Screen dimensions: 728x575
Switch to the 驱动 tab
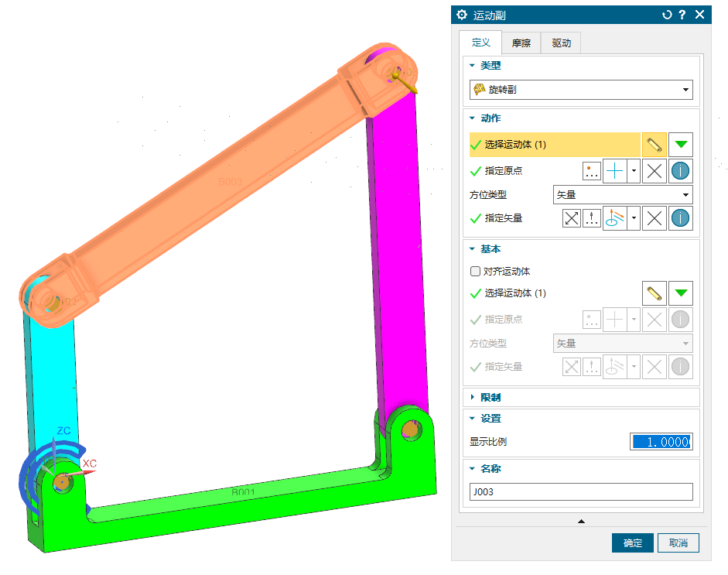click(561, 43)
